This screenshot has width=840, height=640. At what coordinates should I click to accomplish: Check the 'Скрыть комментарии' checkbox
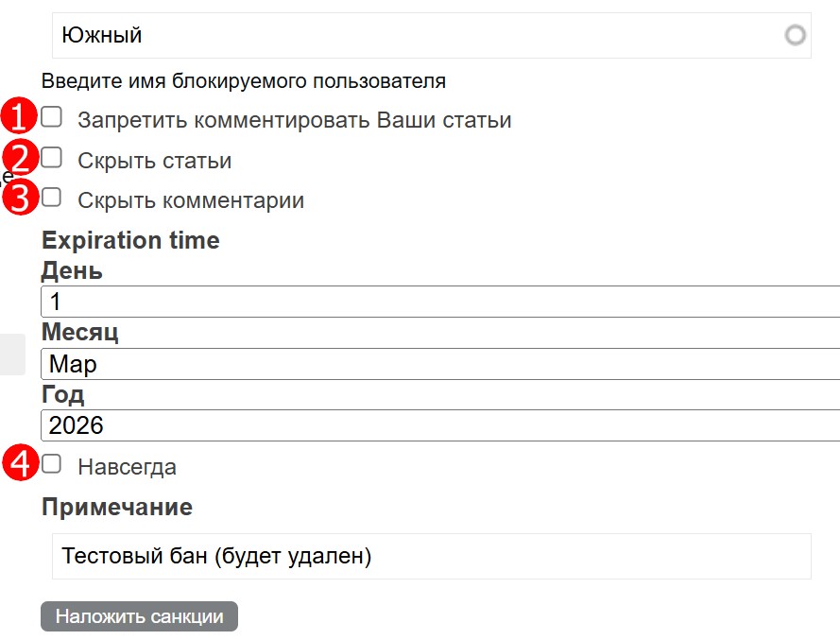pyautogui.click(x=52, y=198)
